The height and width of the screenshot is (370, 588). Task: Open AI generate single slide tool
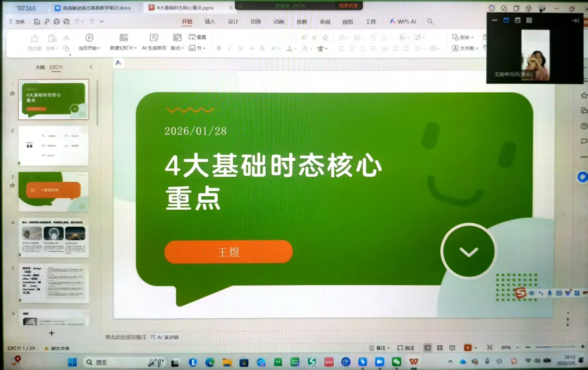click(154, 41)
